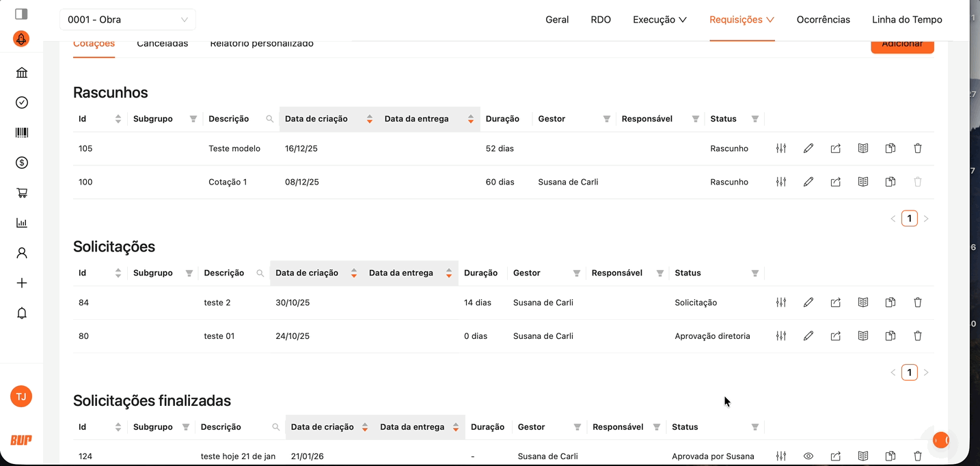
Task: Open the 0001 - Obra project dropdown
Action: [128, 20]
